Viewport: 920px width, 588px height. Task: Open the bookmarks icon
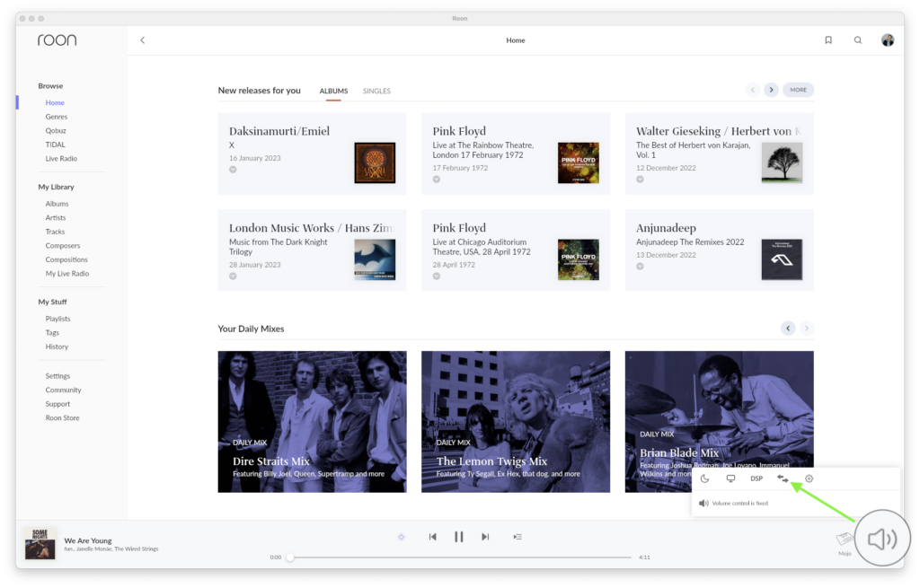(x=828, y=40)
